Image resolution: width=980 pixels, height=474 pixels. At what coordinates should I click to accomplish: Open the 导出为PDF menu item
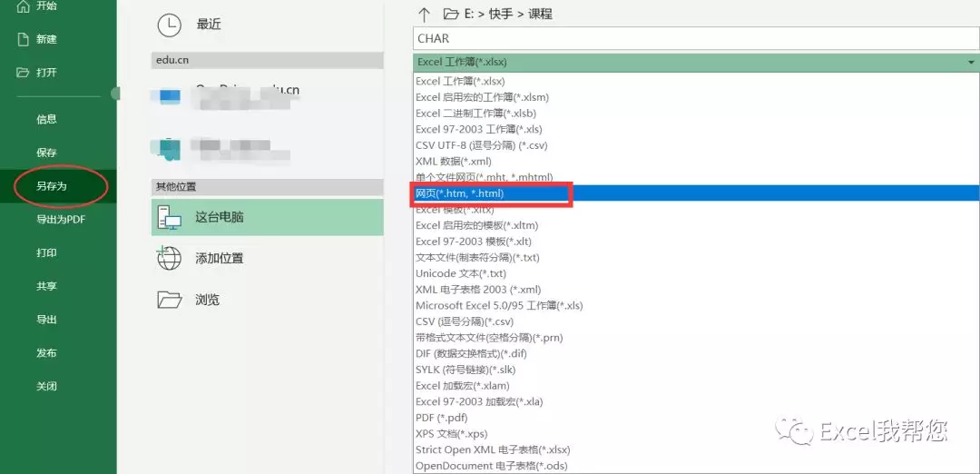pyautogui.click(x=60, y=220)
